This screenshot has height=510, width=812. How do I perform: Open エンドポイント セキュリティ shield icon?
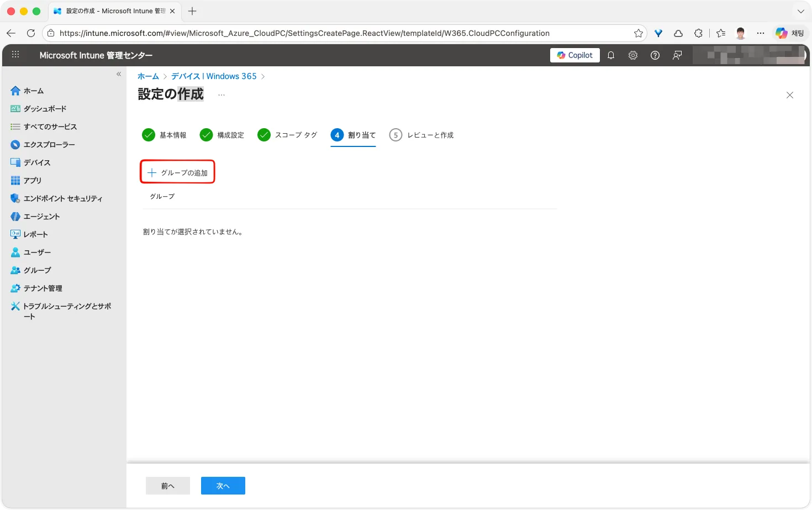pyautogui.click(x=15, y=198)
